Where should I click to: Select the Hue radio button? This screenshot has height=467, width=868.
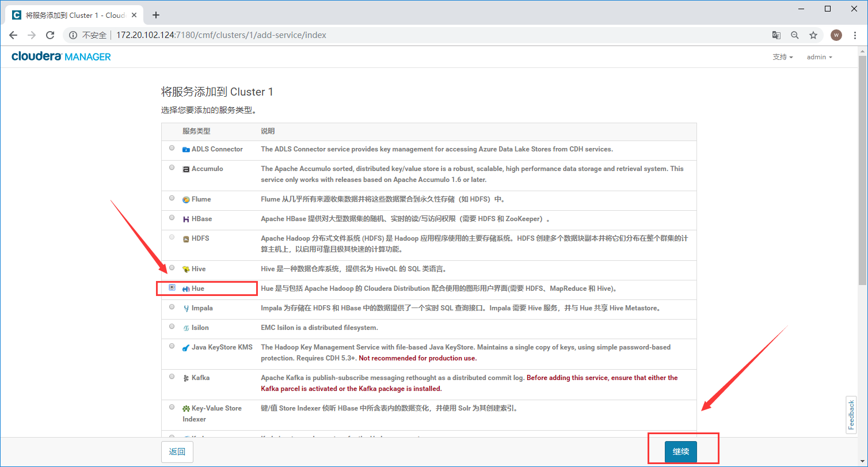172,287
